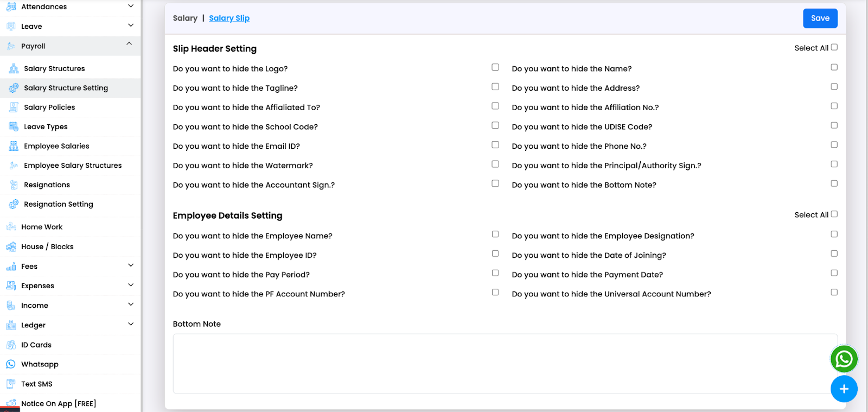This screenshot has width=868, height=412.
Task: Click the House / Blocks sidebar icon
Action: tap(11, 246)
